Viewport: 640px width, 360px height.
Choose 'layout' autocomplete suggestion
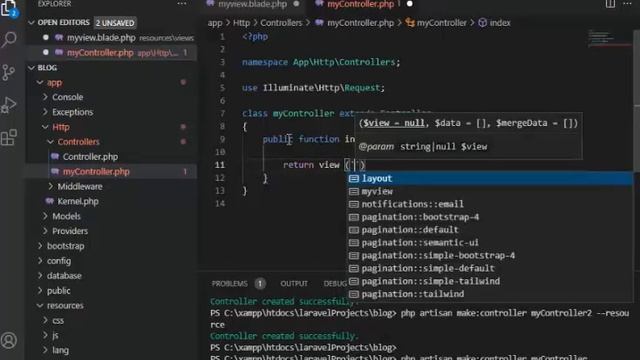(x=490, y=178)
